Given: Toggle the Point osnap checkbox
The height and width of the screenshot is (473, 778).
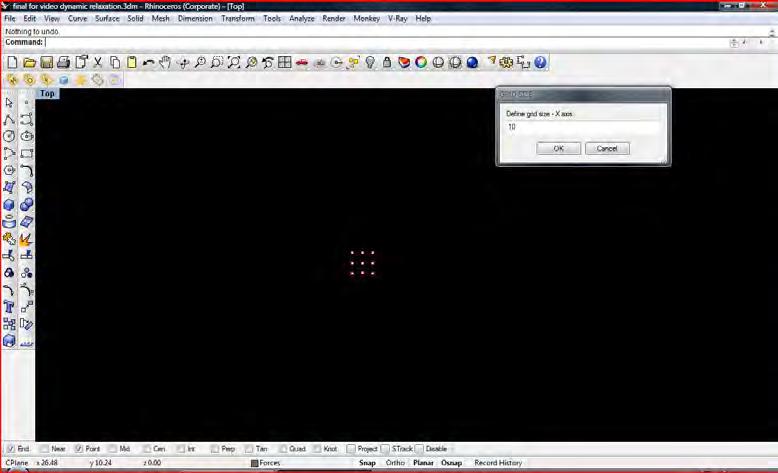Looking at the screenshot, I should (79, 449).
